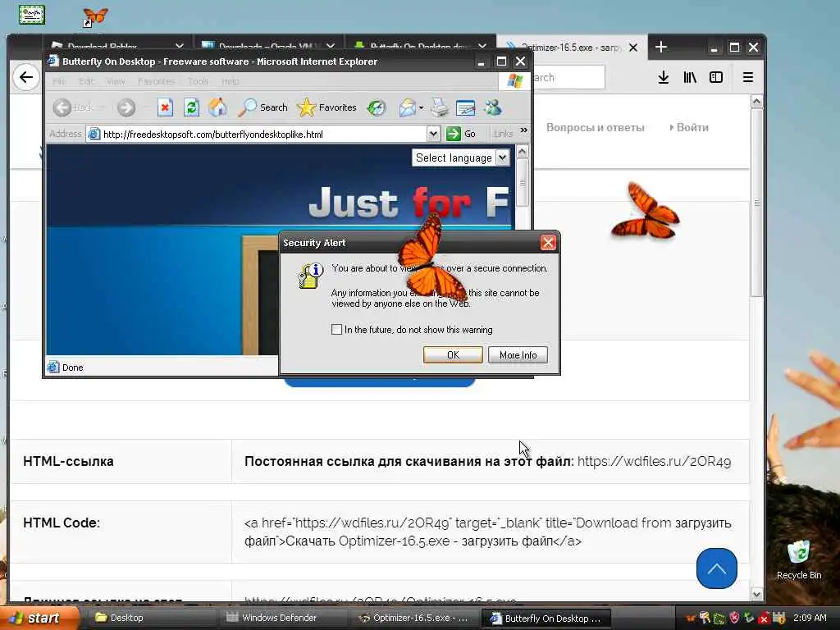Click the Messenger icon in Internet Explorer
840x630 pixels.
493,107
